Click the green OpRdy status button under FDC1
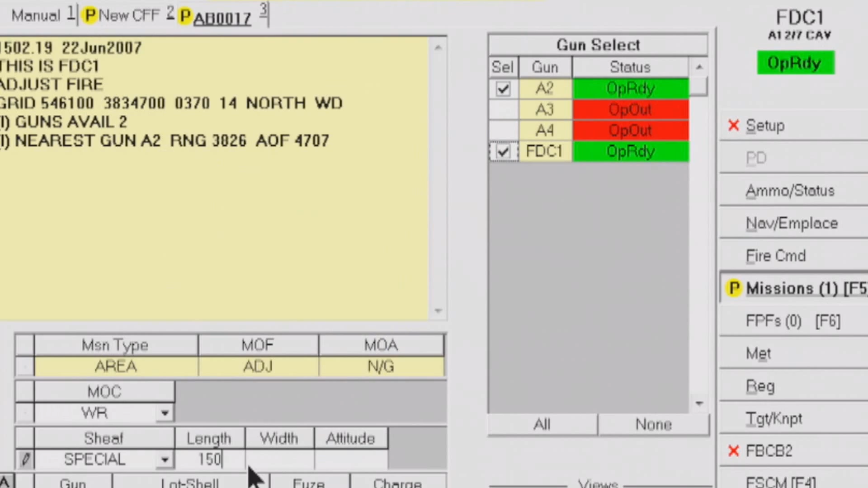Screen dimensions: 868x488 (796, 63)
